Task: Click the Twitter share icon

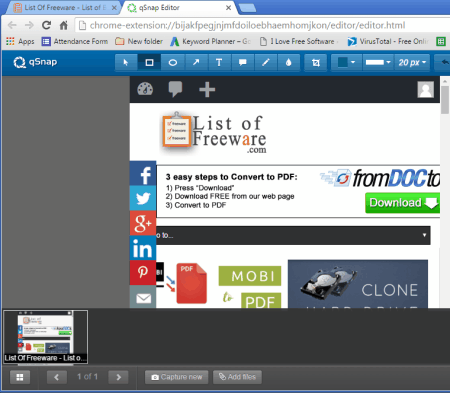Action: click(x=143, y=198)
